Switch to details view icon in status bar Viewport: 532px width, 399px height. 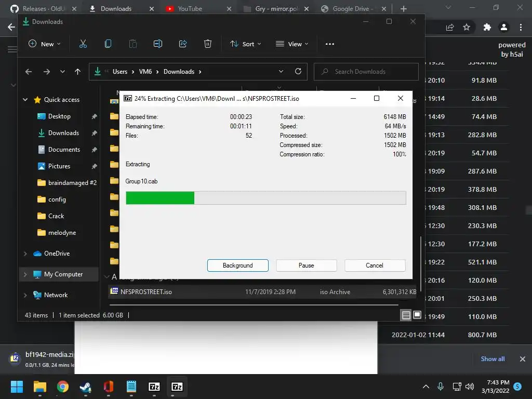(406, 315)
